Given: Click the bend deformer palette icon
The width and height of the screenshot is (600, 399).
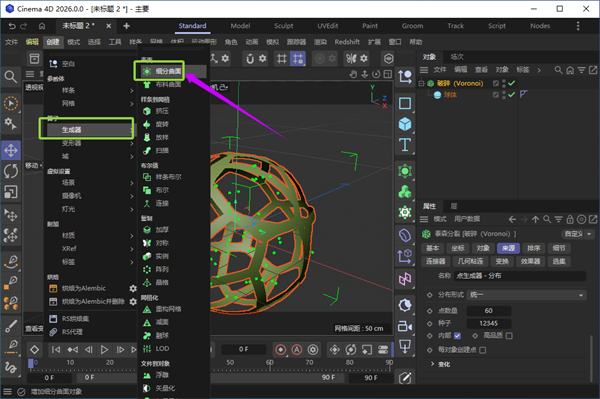Looking at the screenshot, I should pos(405,235).
